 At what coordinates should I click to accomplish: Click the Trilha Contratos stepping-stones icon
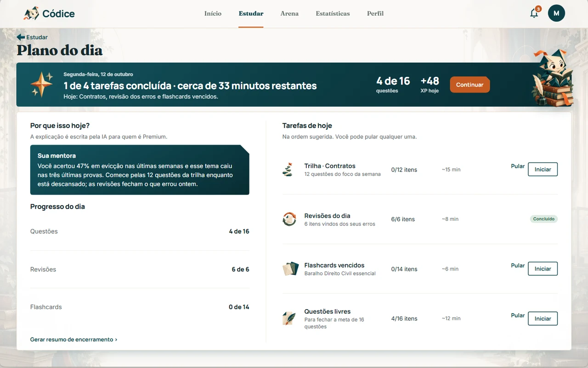[x=288, y=169]
